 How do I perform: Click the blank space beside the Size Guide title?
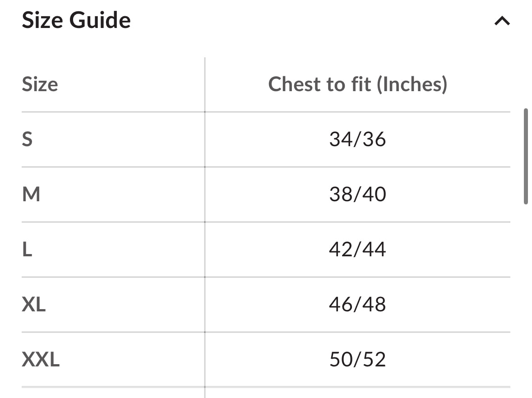click(312, 20)
